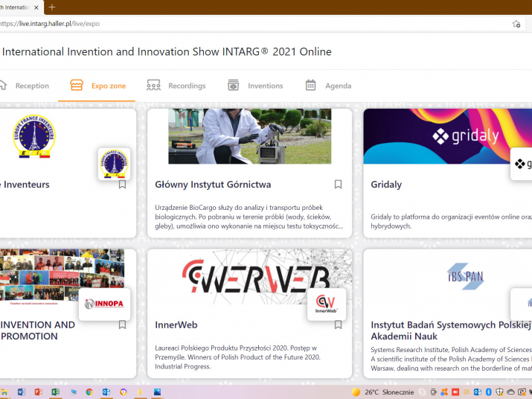The image size is (532, 399).
Task: Switch to the Recordings tab
Action: [x=176, y=86]
